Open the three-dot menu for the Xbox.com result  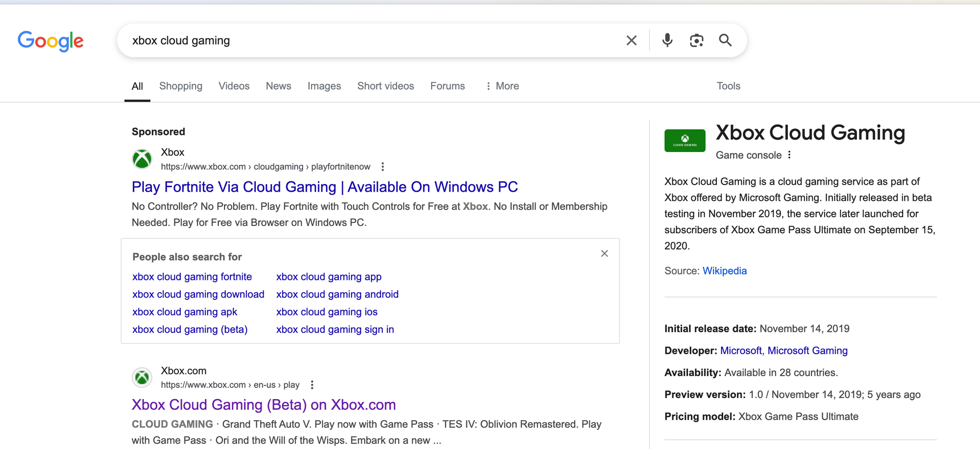click(x=312, y=385)
